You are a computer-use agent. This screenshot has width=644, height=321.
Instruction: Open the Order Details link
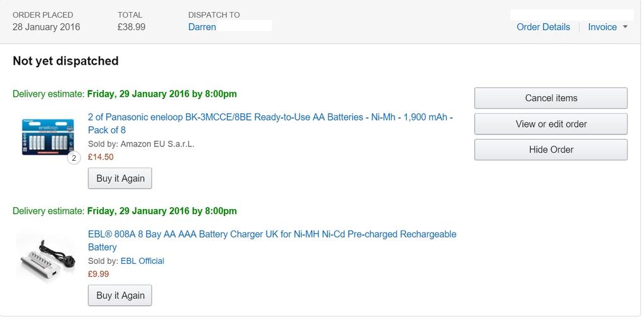(x=543, y=27)
